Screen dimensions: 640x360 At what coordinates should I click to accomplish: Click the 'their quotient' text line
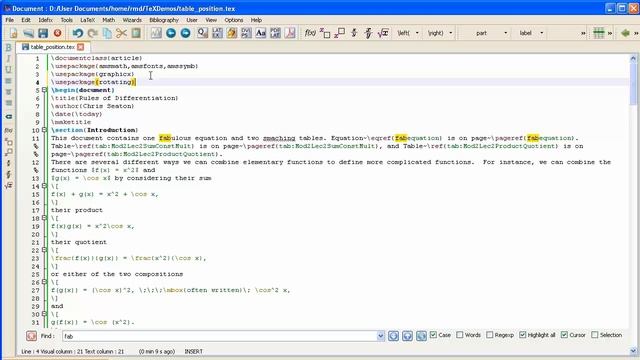click(79, 242)
